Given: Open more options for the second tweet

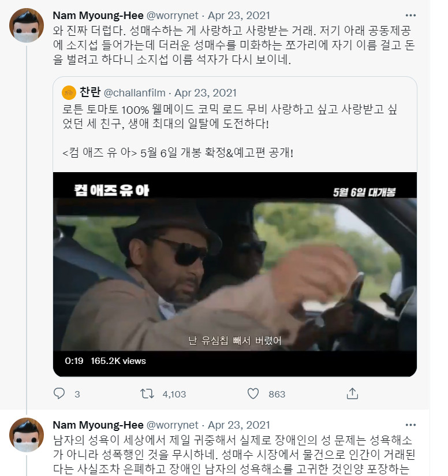Looking at the screenshot, I should coord(410,425).
